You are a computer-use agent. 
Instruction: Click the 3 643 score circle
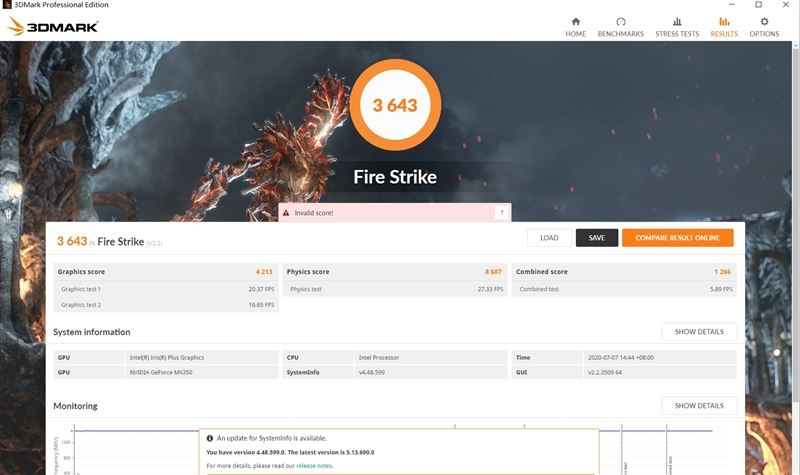(x=395, y=105)
